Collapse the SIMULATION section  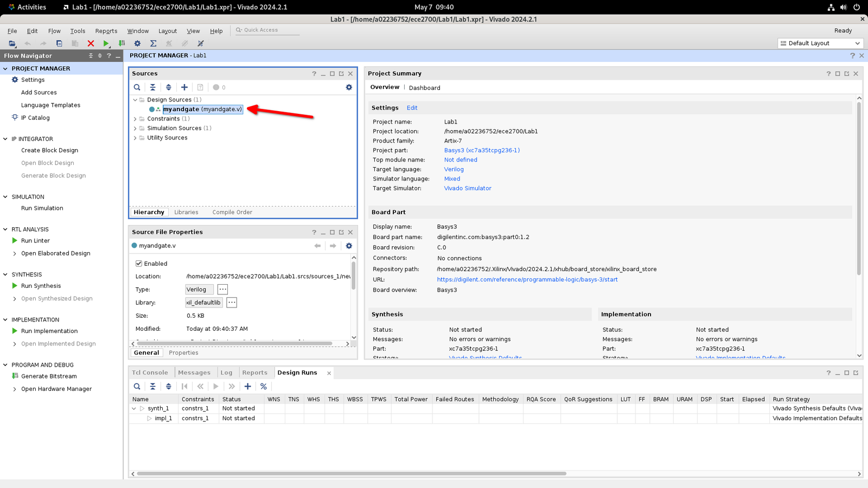coord(5,197)
